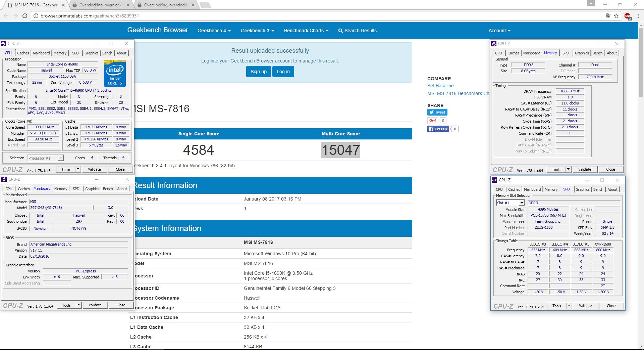Click the Core Speed value 1999.53 MHz

(x=43, y=127)
